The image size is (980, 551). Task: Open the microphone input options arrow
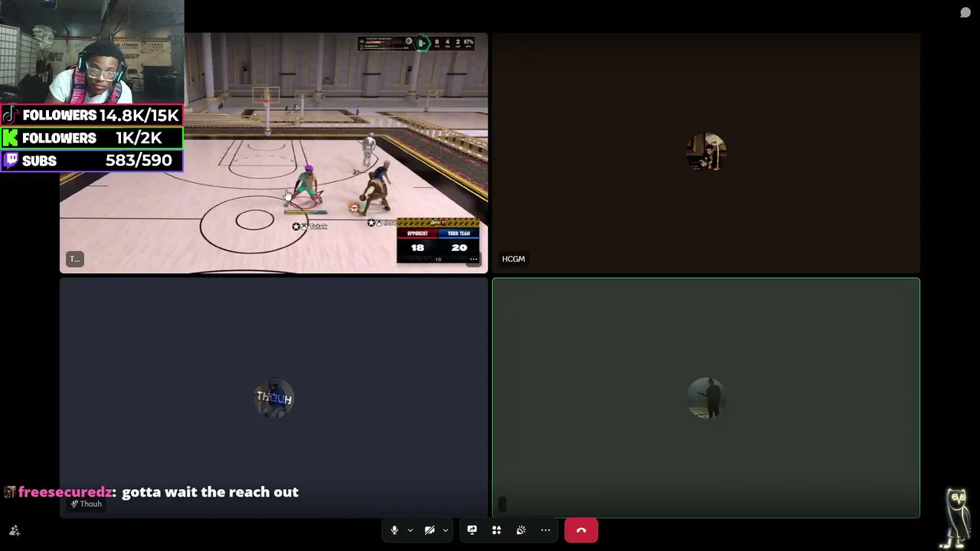click(410, 530)
